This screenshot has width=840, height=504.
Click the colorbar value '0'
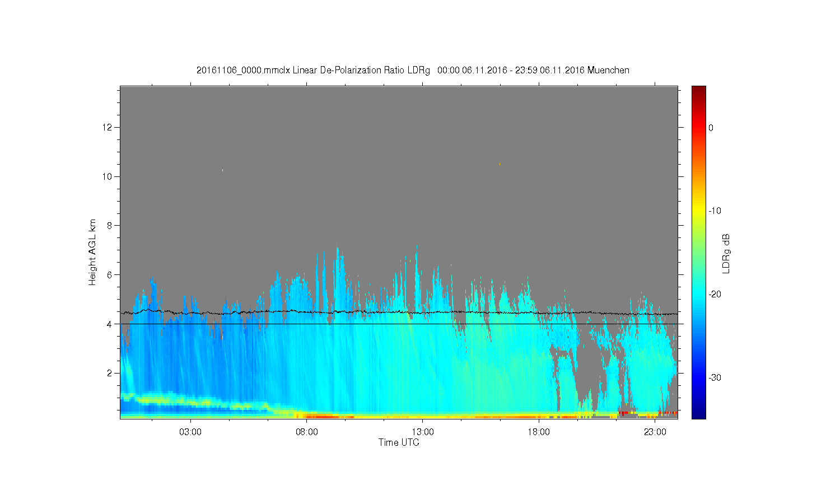click(x=711, y=128)
